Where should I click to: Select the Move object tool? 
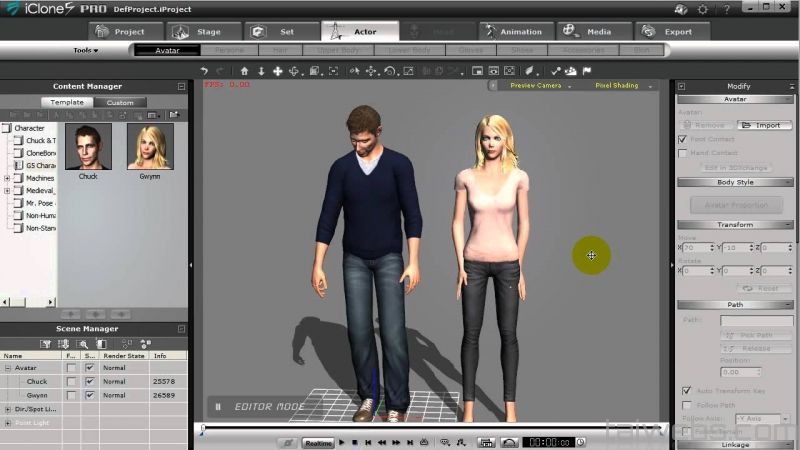click(x=371, y=71)
